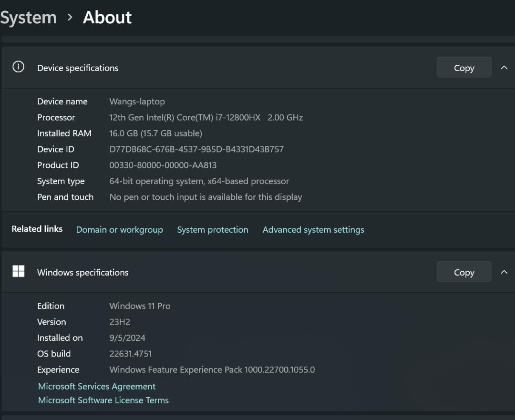
Task: Collapse the Windows specifications section
Action: [x=504, y=272]
